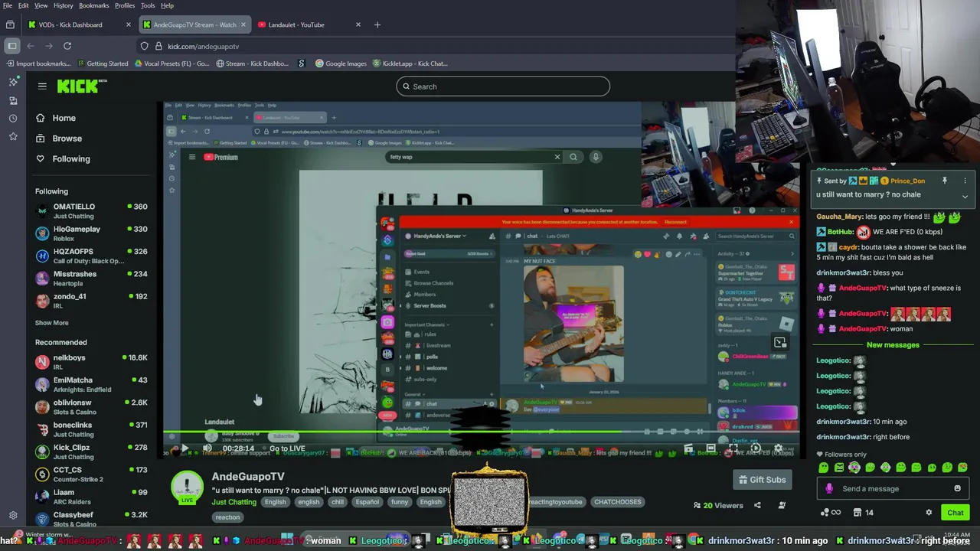Open the Just Chatting category link
Screen dimensions: 980x551
tap(234, 502)
